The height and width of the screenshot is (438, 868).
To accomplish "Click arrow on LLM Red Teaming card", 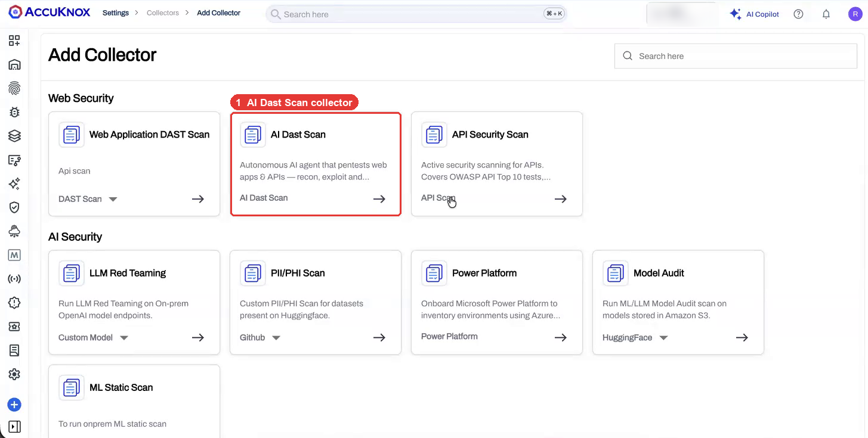I will click(198, 337).
